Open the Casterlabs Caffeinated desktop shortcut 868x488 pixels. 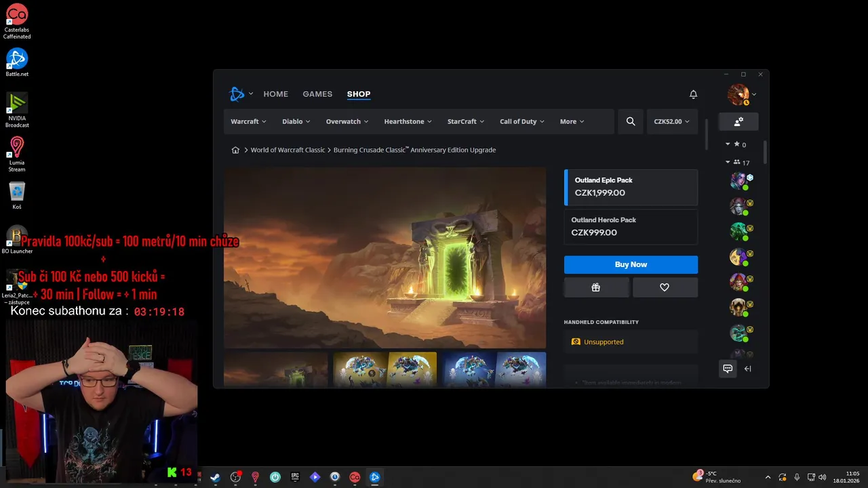[x=17, y=22]
